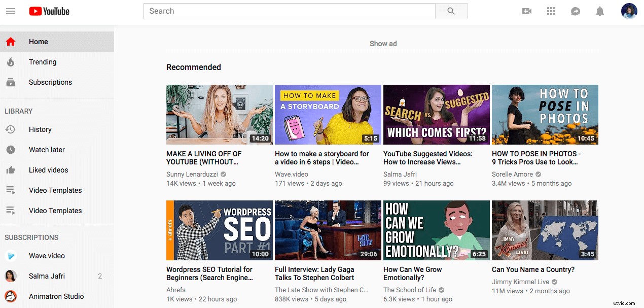Viewport: 644px width, 308px height.
Task: Collapse the sidebar with the hamburger menu
Action: click(11, 11)
